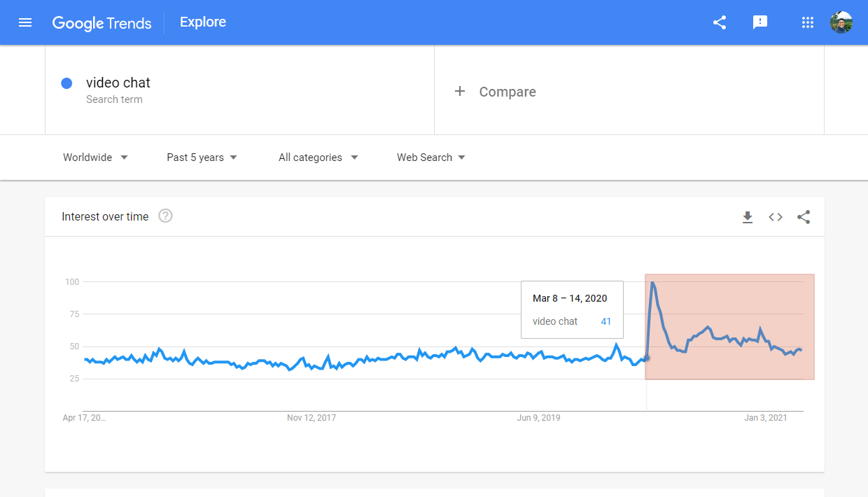Open the Google apps grid
This screenshot has height=497, width=868.
pos(808,22)
